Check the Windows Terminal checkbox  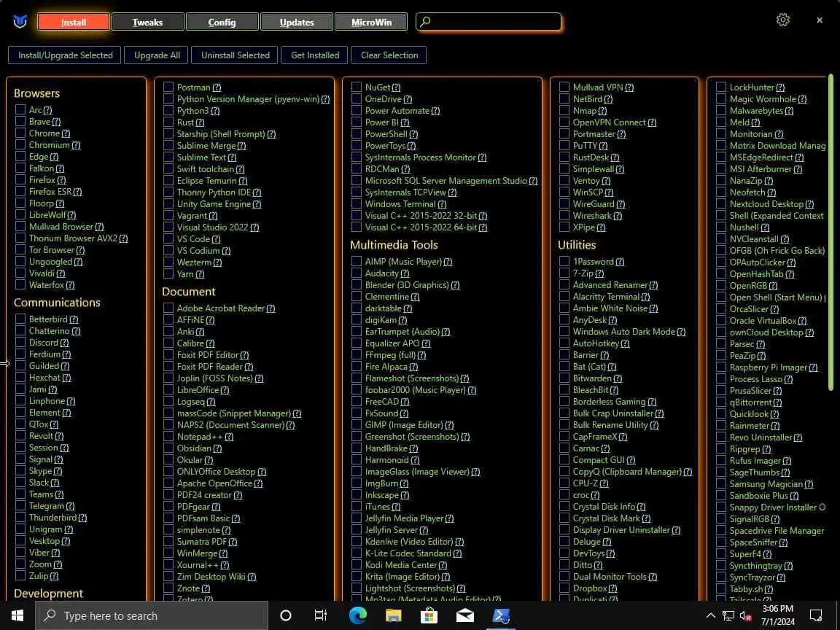click(x=357, y=203)
